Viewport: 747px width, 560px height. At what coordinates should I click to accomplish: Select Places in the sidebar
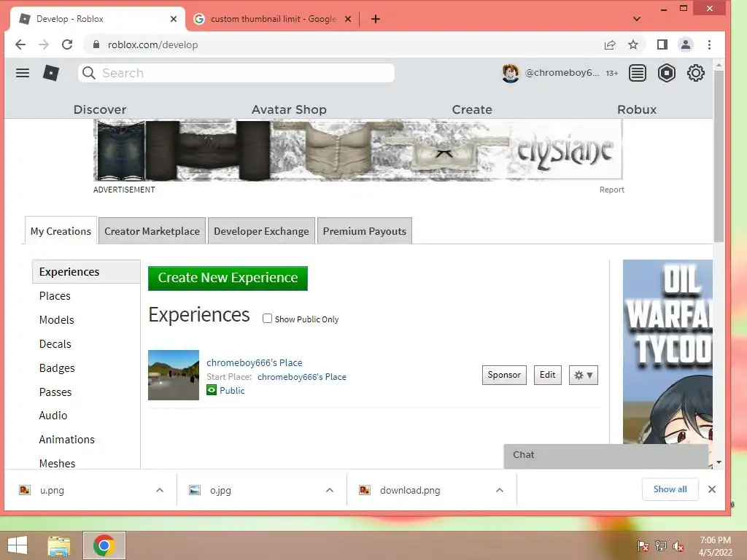55,296
